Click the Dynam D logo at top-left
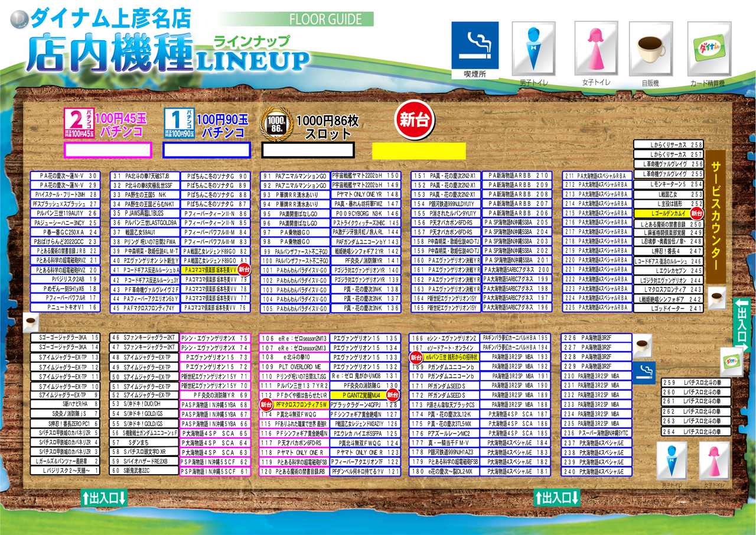The height and width of the screenshot is (535, 756). pos(19,20)
